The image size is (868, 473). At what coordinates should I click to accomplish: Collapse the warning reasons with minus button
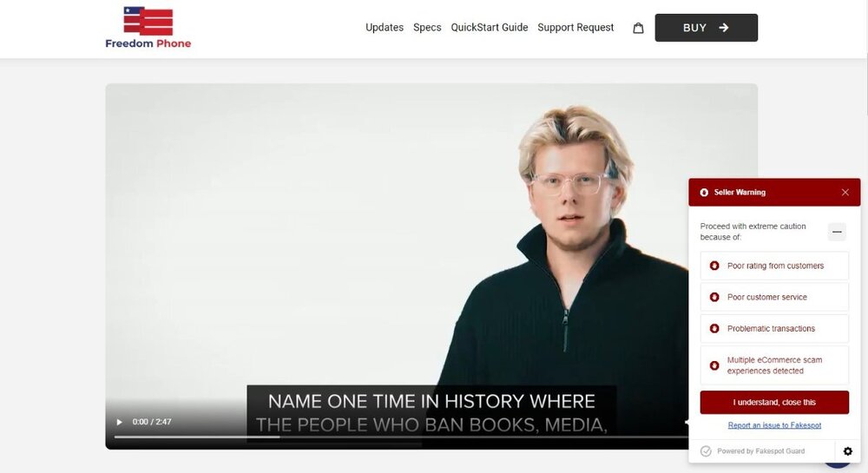[x=837, y=232]
